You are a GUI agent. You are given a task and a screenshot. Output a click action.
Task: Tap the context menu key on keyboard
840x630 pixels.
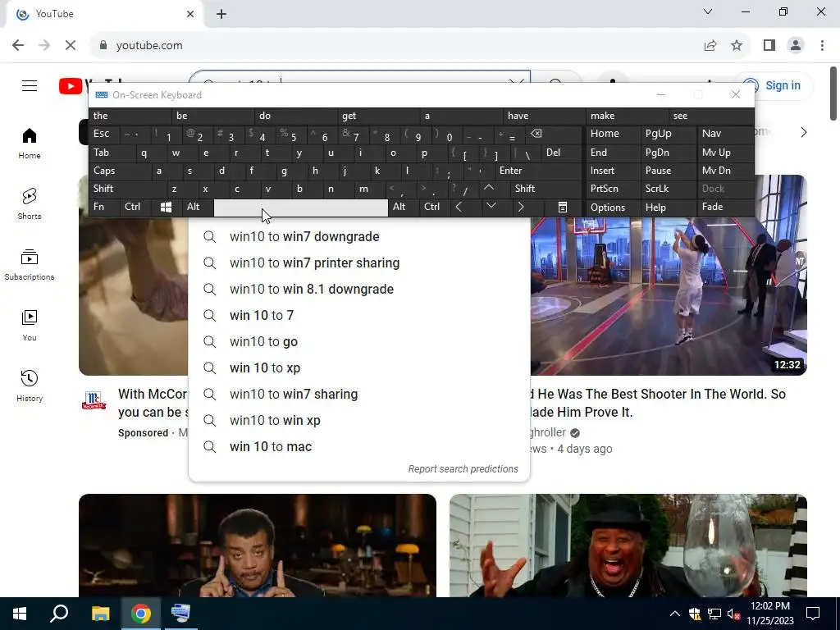tap(563, 208)
